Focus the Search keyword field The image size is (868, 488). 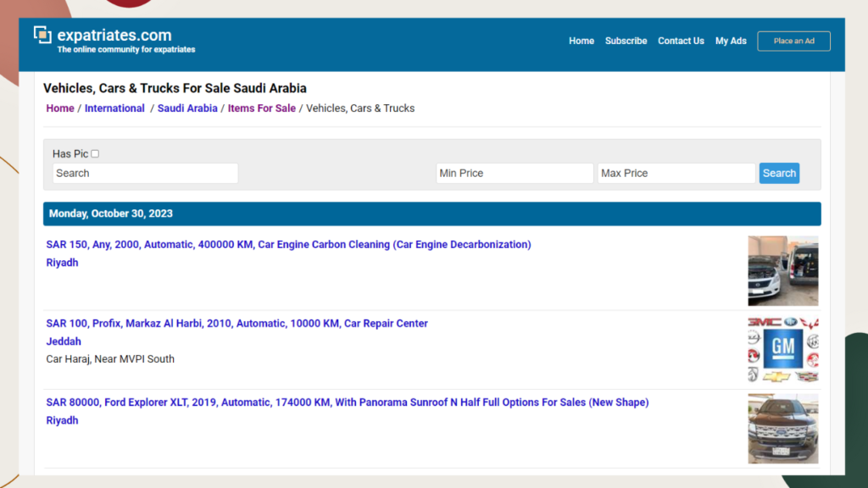pyautogui.click(x=145, y=173)
